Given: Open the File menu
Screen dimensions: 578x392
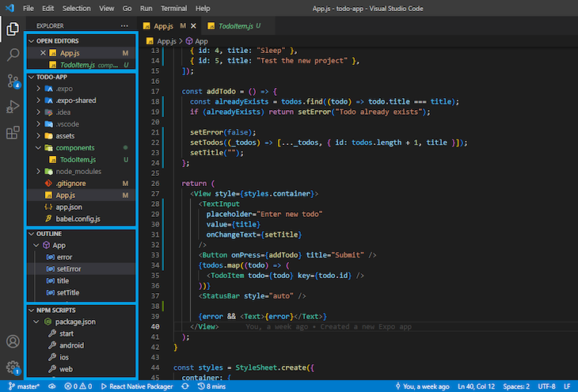Looking at the screenshot, I should click(x=29, y=8).
